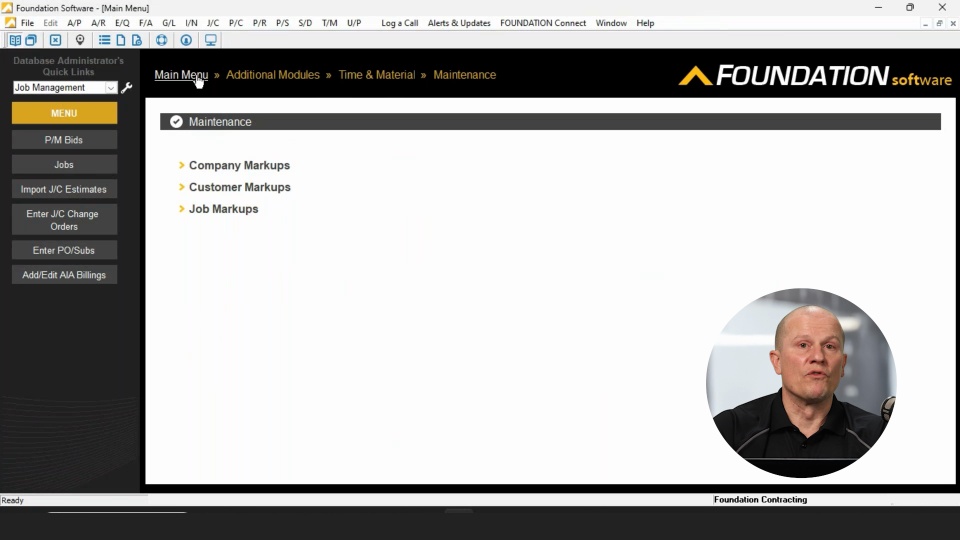Click the blank page toolbar icon
This screenshot has height=540, width=960.
coord(121,40)
